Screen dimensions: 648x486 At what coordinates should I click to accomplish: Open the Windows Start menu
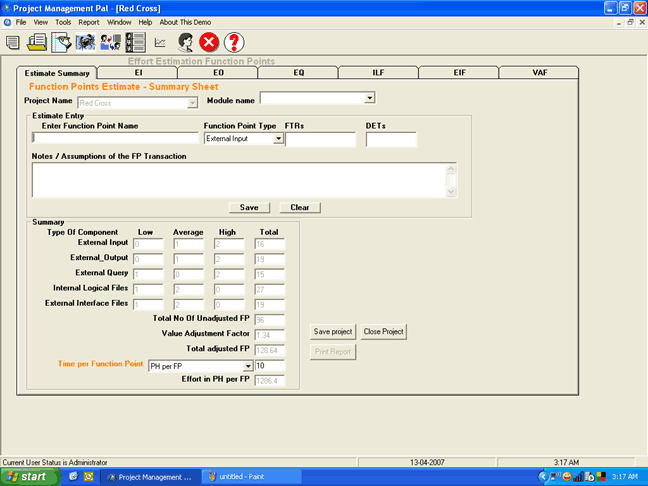click(x=30, y=477)
